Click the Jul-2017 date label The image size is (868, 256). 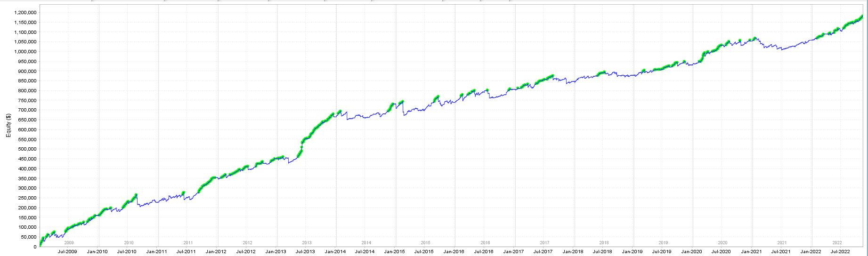(x=543, y=252)
